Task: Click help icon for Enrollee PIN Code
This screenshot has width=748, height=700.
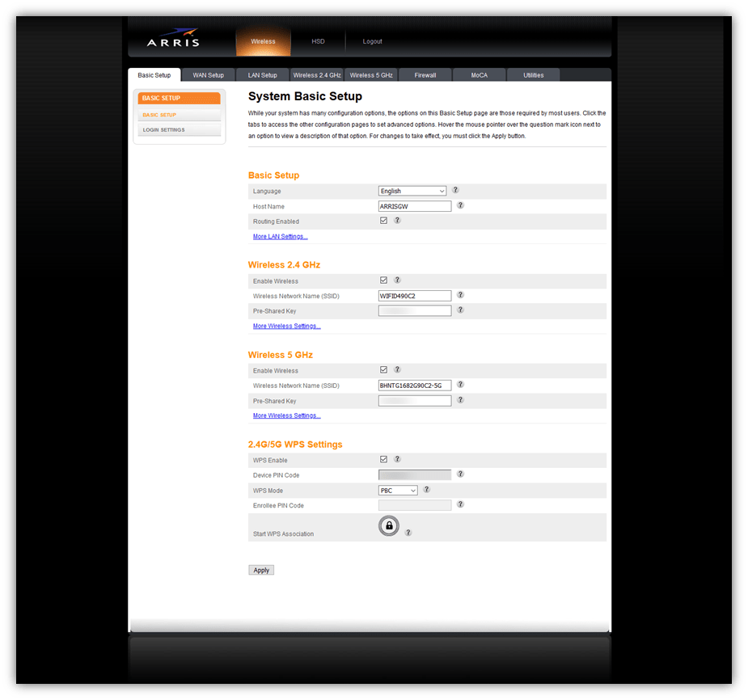Action: [x=460, y=504]
